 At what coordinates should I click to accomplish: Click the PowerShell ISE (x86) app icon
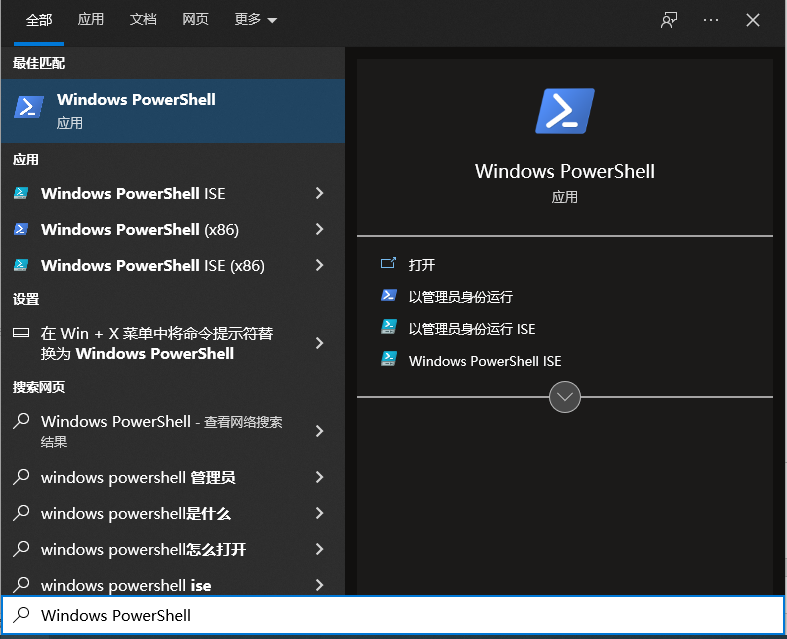21,266
